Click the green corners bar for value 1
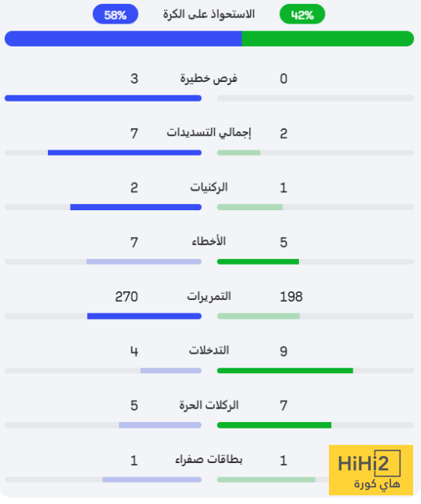Screen dimensions: 421x504 [x=249, y=207]
